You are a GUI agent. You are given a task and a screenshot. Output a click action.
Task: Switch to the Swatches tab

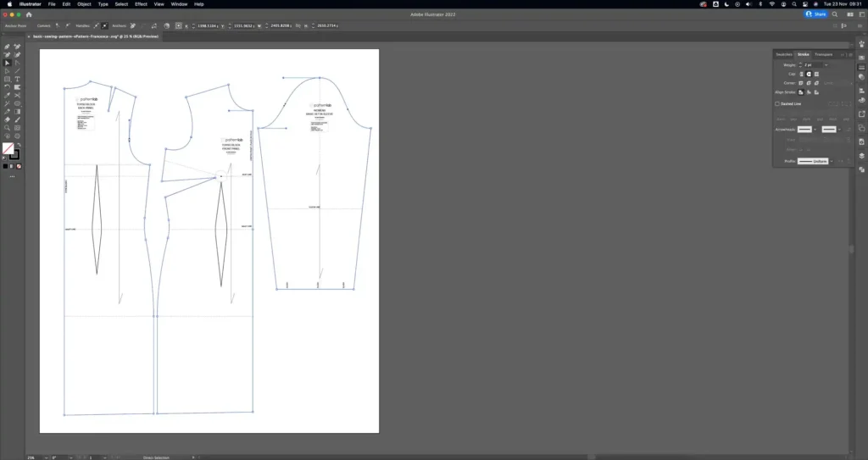point(784,54)
